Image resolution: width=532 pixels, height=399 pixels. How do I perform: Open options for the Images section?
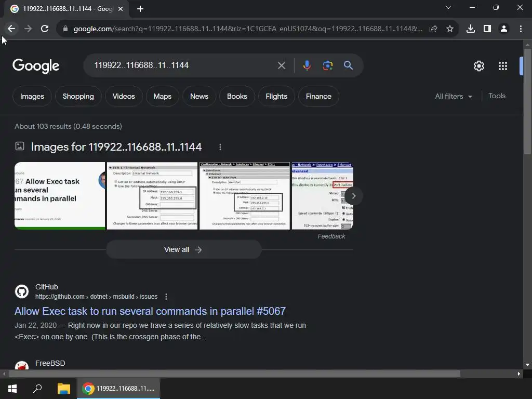click(220, 147)
